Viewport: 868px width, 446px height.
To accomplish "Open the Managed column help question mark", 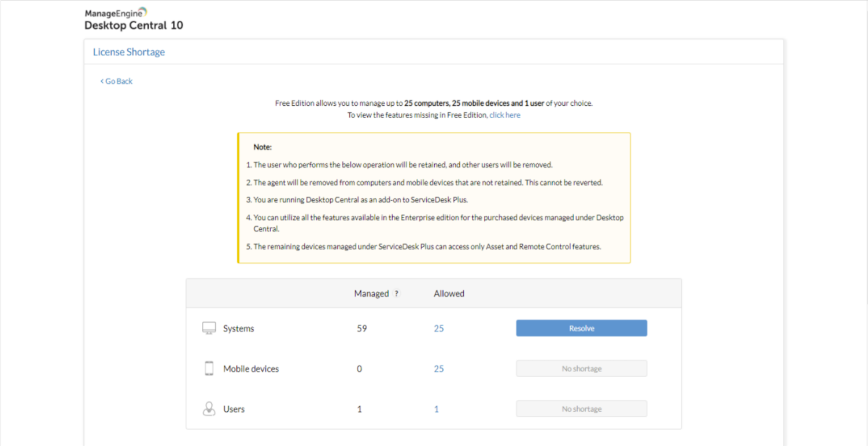I will (396, 294).
